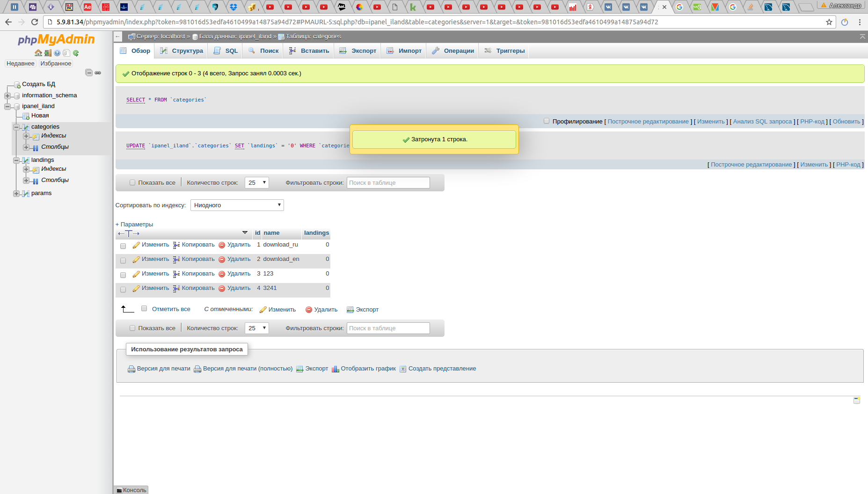Click the Create database cylinder icon
This screenshot has width=868, height=494.
[17, 85]
